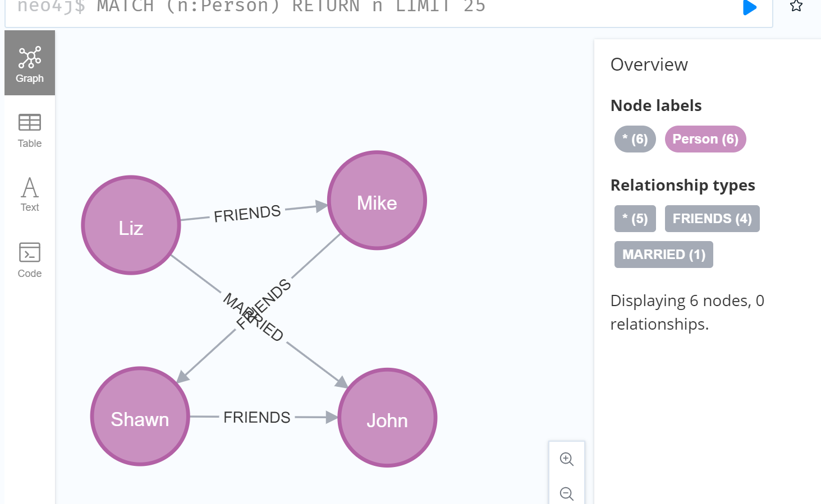This screenshot has width=821, height=504.
Task: Zoom out of the graph
Action: click(x=567, y=493)
